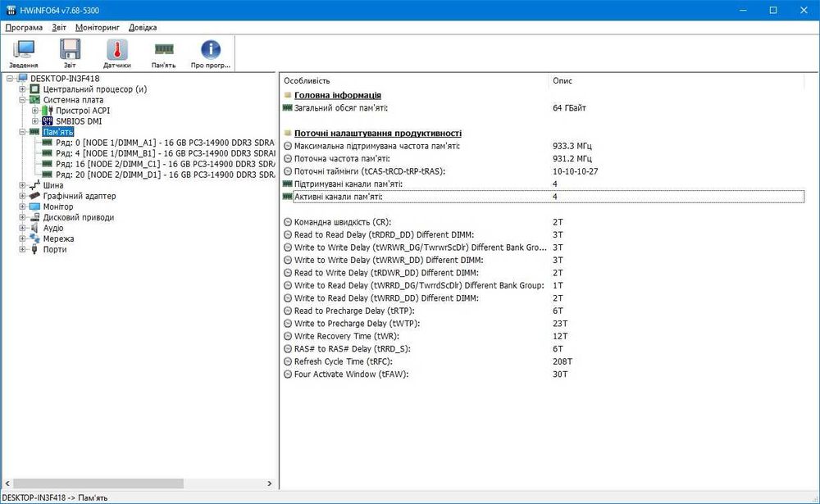This screenshot has height=504, width=820.
Task: Expand the Дискові приводи node
Action: point(22,217)
